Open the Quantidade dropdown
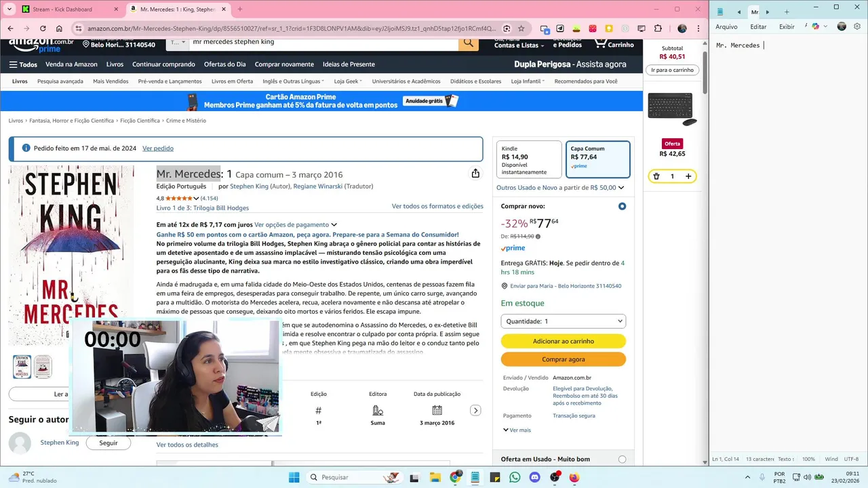 564,321
